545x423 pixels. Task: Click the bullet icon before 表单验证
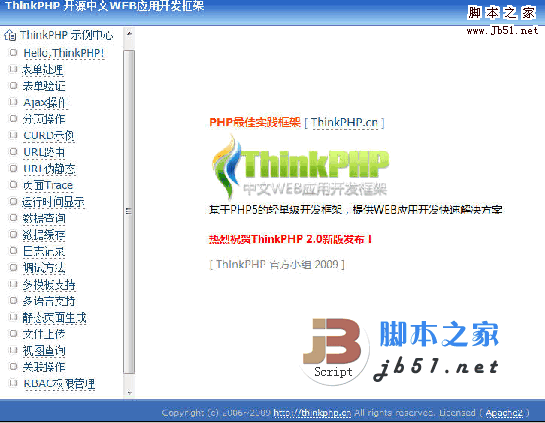pyautogui.click(x=13, y=86)
